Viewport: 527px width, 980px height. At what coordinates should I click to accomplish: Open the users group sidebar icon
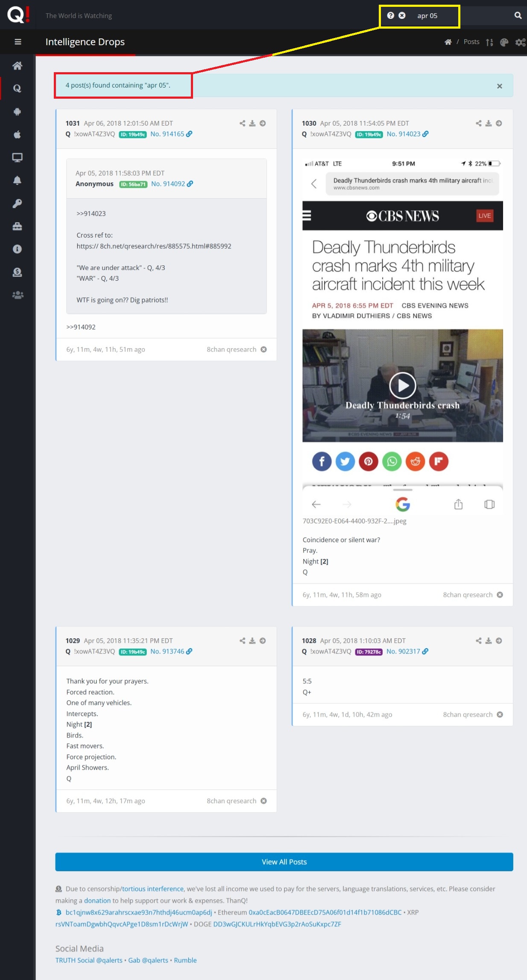(x=18, y=295)
